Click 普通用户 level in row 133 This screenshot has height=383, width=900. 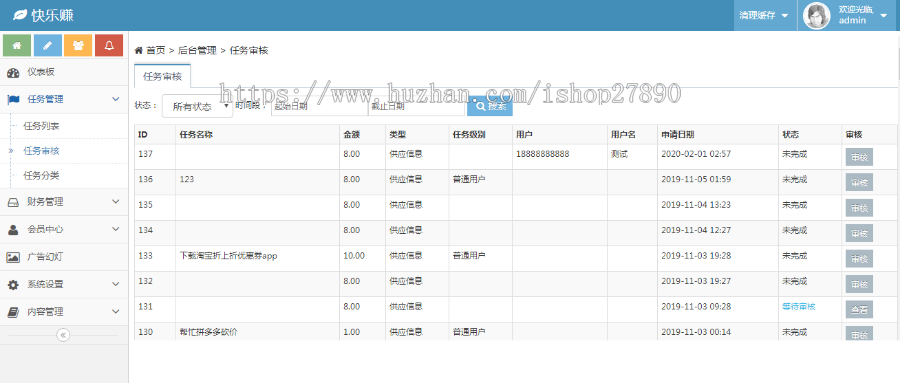click(x=469, y=256)
